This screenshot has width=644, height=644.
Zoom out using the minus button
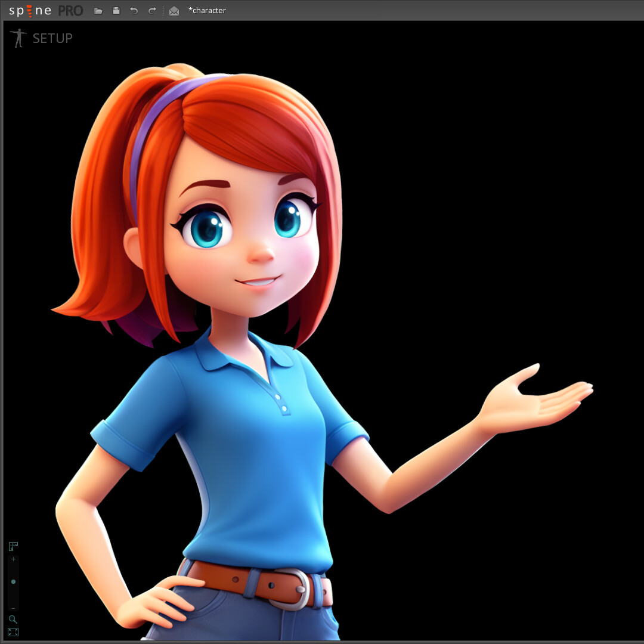pyautogui.click(x=13, y=606)
